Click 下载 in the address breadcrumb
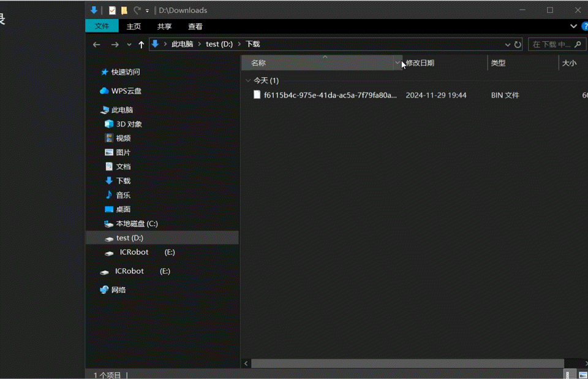 [x=253, y=44]
